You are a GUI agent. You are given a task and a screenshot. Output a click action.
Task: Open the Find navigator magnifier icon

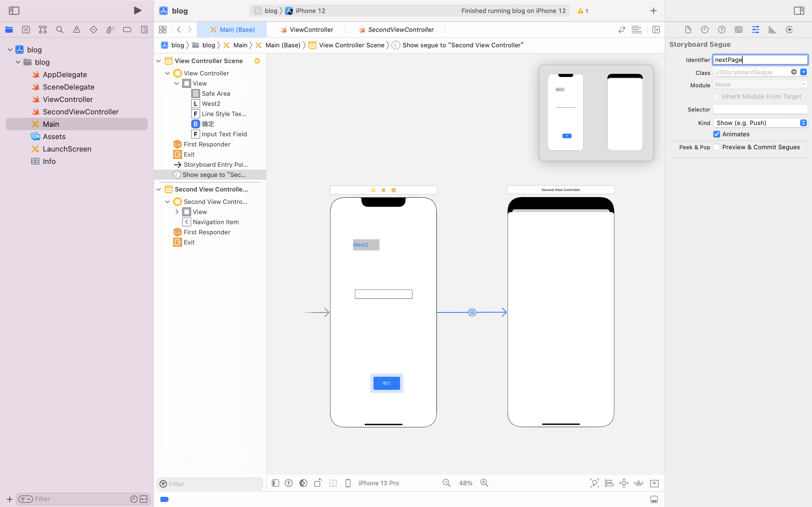[x=60, y=30]
